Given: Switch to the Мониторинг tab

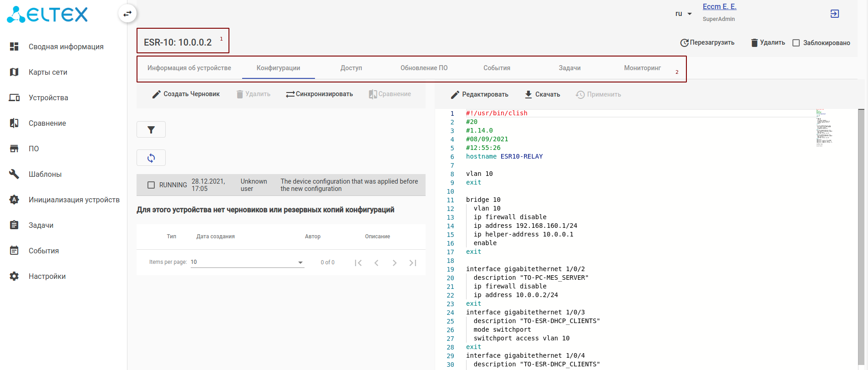Looking at the screenshot, I should pyautogui.click(x=642, y=68).
